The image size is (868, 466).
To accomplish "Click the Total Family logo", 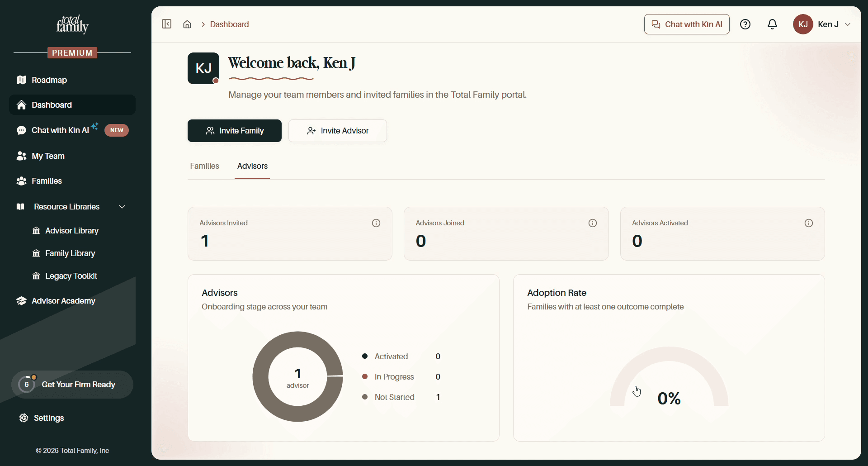I will coord(72,24).
